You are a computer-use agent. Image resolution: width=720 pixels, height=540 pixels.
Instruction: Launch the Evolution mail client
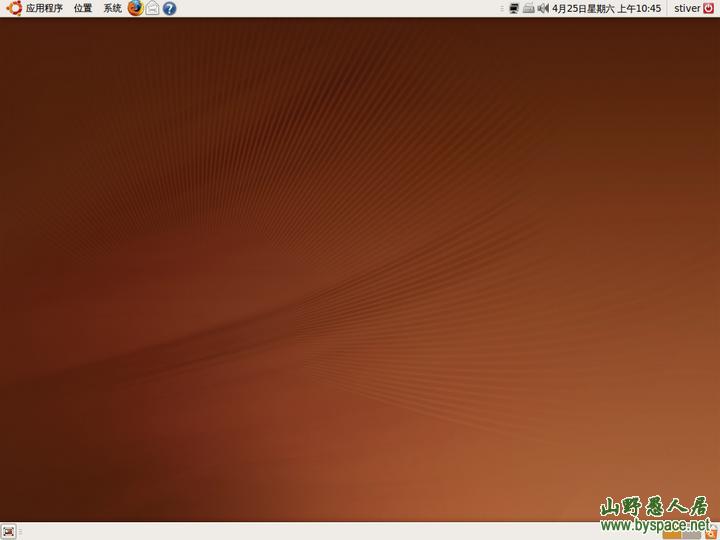click(x=152, y=8)
